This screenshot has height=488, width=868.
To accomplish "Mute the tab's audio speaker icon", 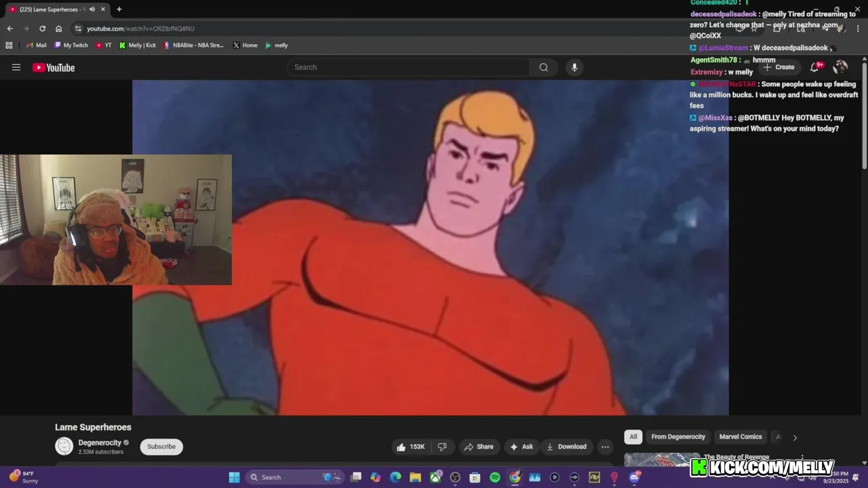I will (x=92, y=9).
